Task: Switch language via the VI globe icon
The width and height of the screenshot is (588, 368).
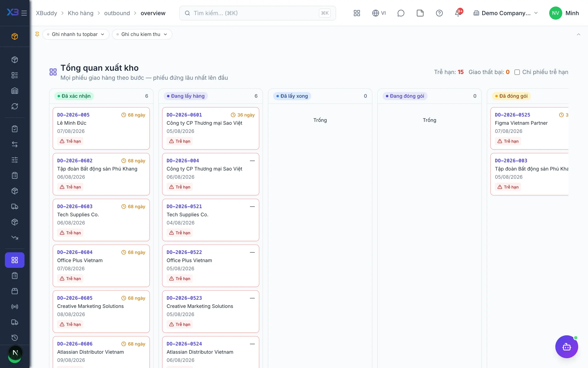Action: 379,13
